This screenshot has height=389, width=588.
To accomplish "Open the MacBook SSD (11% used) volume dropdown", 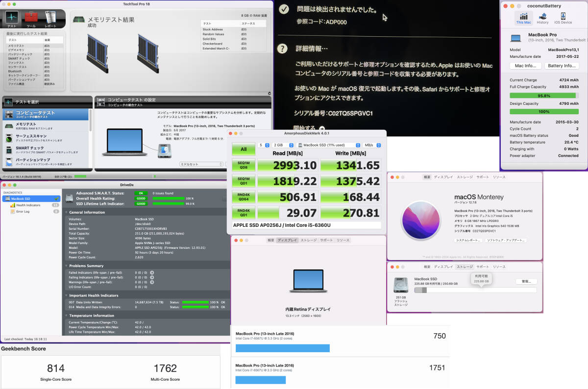I will click(x=329, y=145).
